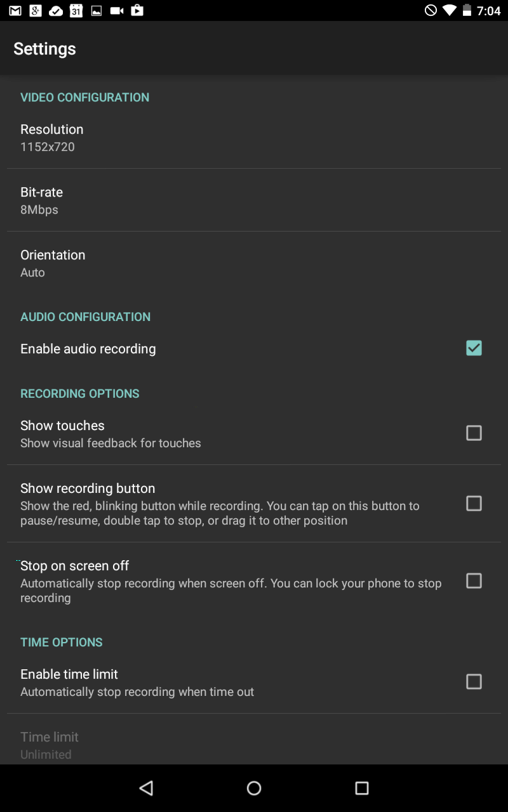Viewport: 508px width, 812px height.
Task: Check the Show touches checkbox
Action: click(x=474, y=433)
